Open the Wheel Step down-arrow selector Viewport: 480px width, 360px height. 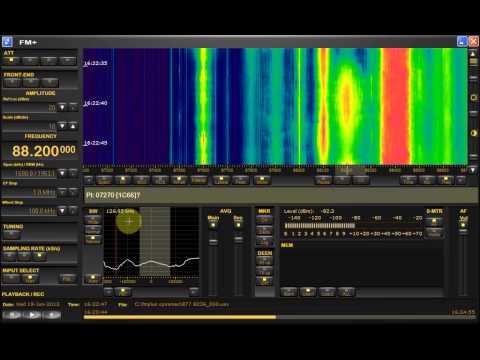(62, 211)
